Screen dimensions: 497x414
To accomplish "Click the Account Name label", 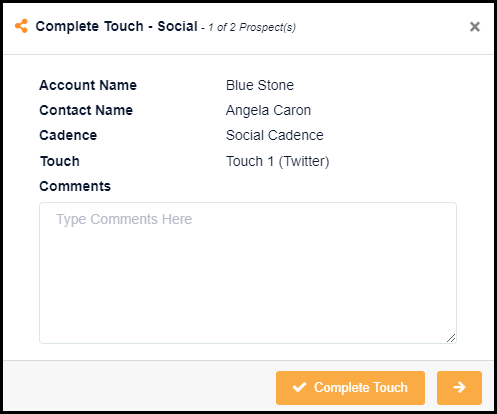I will (x=88, y=85).
